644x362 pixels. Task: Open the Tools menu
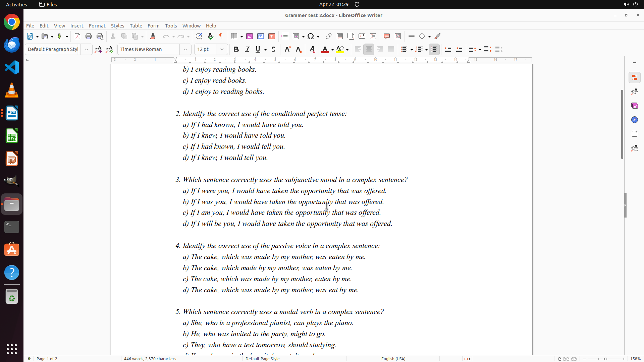tap(171, 26)
